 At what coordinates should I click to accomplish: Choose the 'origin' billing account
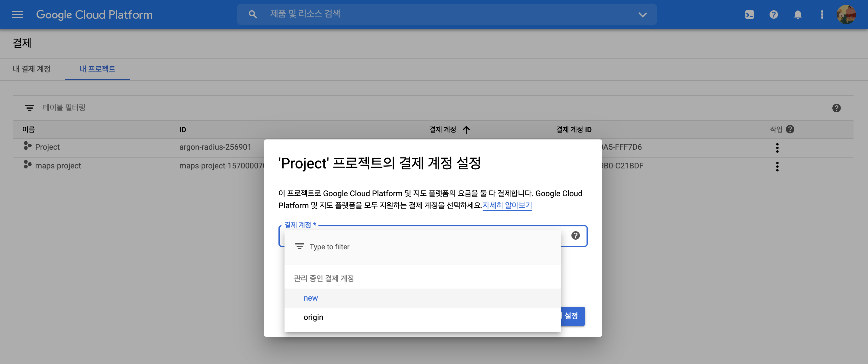(423, 317)
